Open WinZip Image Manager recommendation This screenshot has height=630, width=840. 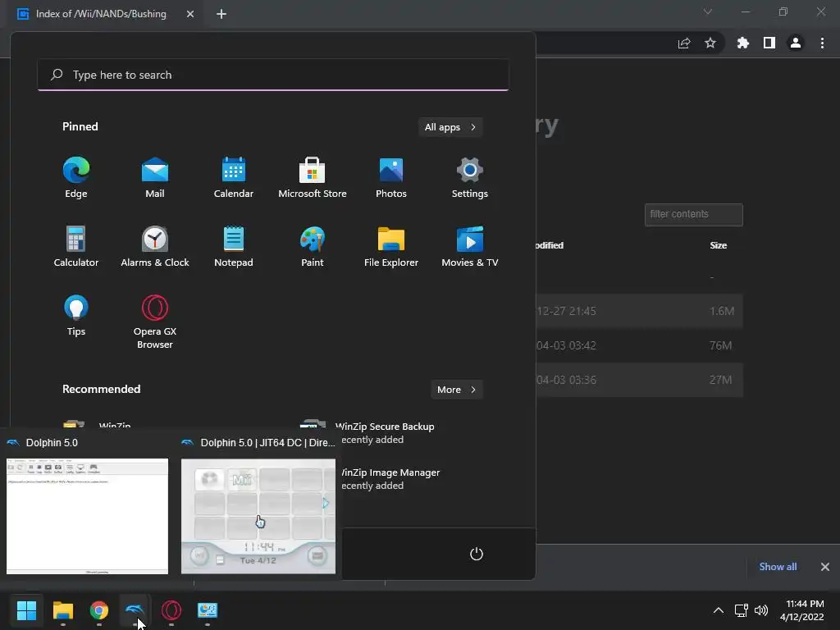pos(390,479)
